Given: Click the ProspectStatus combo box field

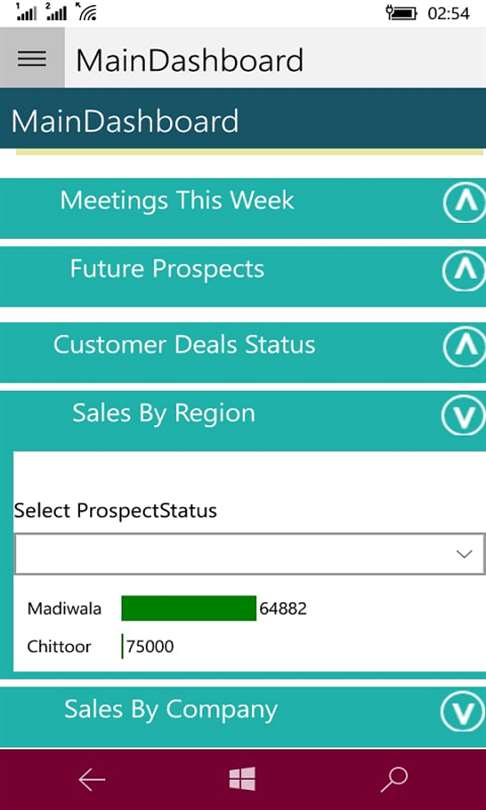Looking at the screenshot, I should tap(249, 554).
